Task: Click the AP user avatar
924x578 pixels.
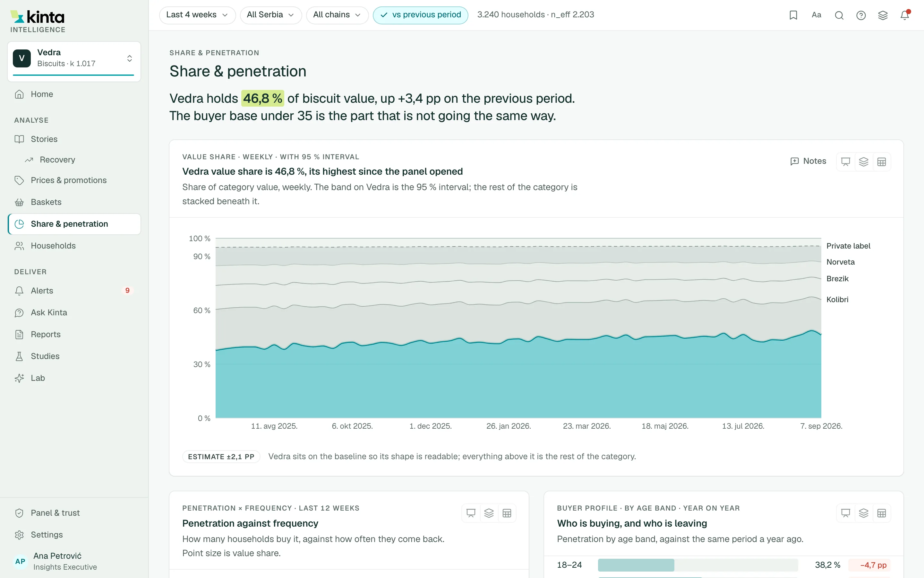Action: point(20,561)
